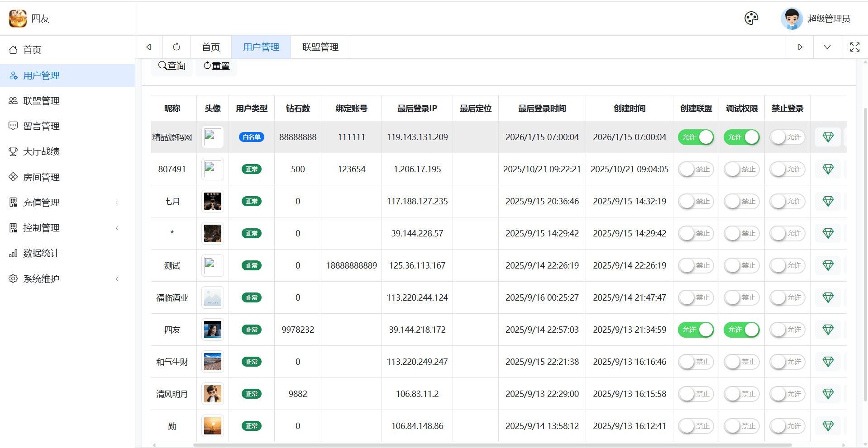Open 数据统计 in the sidebar

41,253
